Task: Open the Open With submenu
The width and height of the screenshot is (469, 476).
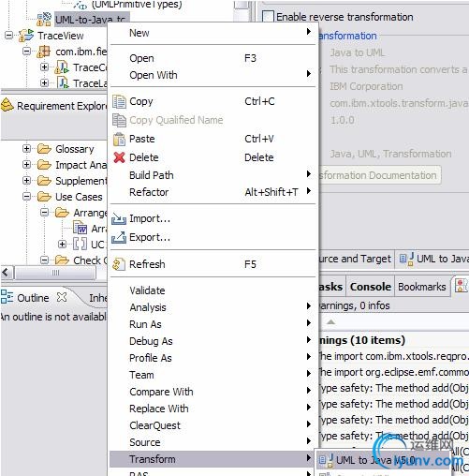Action: tap(213, 75)
